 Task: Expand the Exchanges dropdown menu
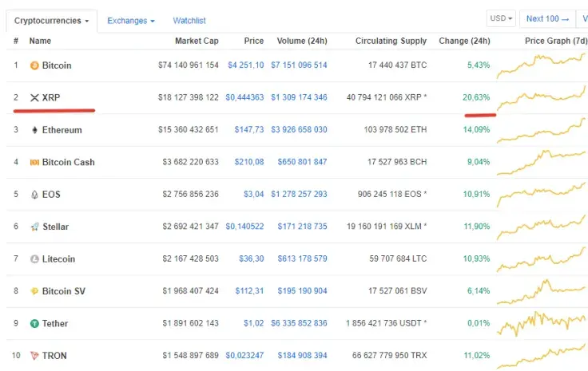131,21
